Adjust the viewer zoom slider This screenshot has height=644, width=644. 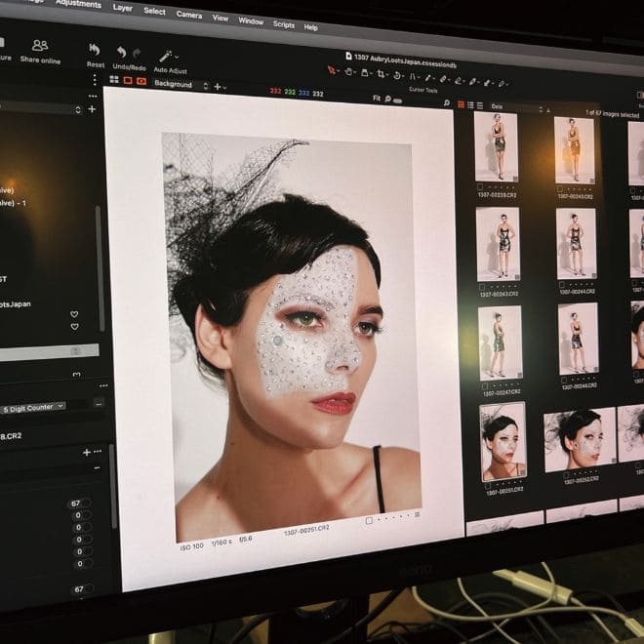(x=397, y=100)
